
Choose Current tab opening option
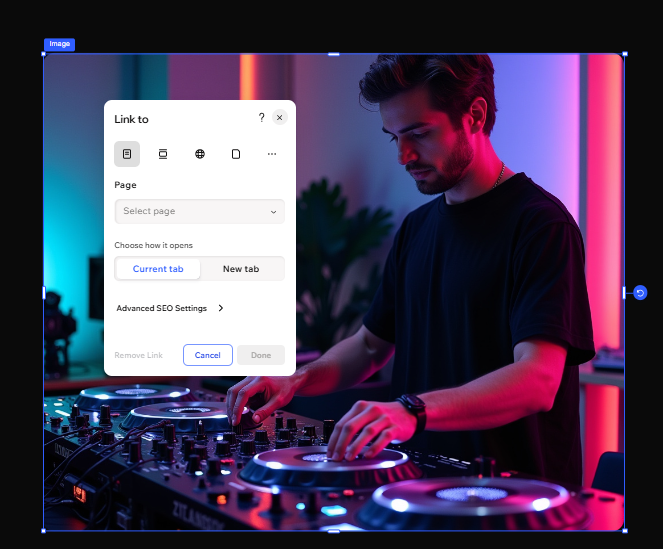coord(158,269)
